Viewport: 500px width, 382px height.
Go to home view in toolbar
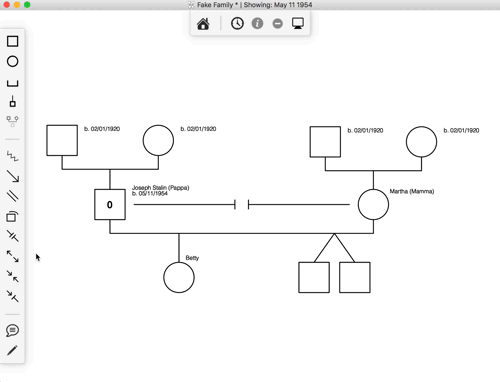tap(203, 24)
